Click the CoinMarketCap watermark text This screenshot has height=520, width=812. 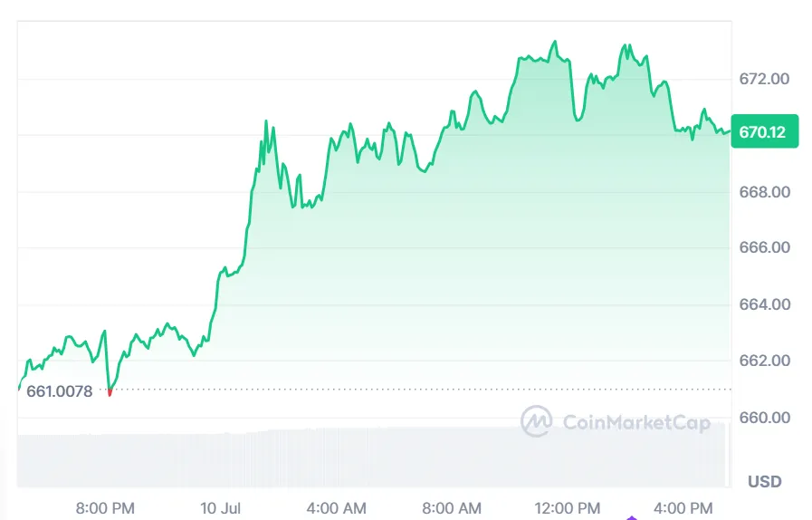coord(636,422)
